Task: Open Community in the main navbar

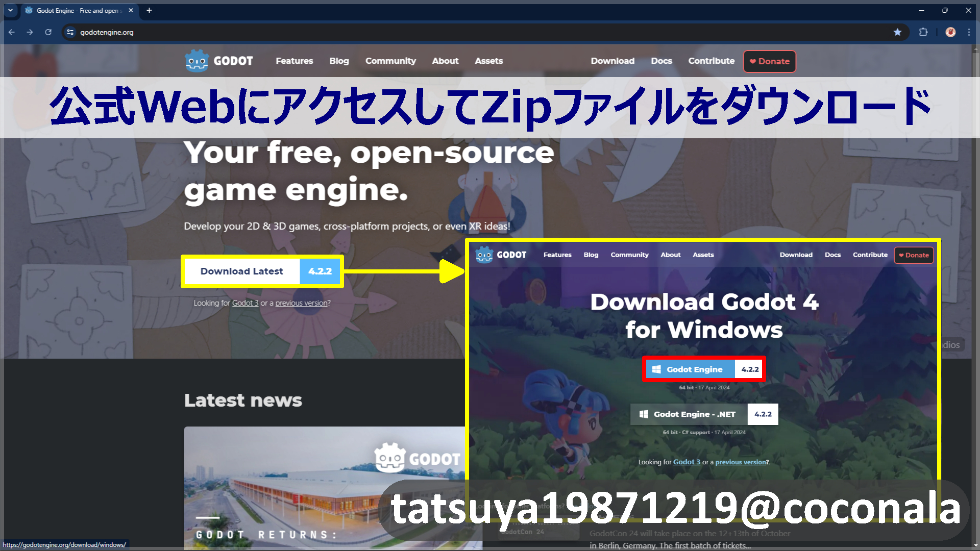Action: [x=390, y=61]
